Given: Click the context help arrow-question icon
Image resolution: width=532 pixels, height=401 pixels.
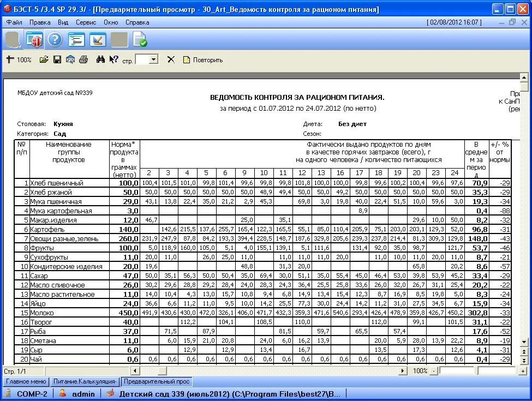Looking at the screenshot, I should pos(113,59).
